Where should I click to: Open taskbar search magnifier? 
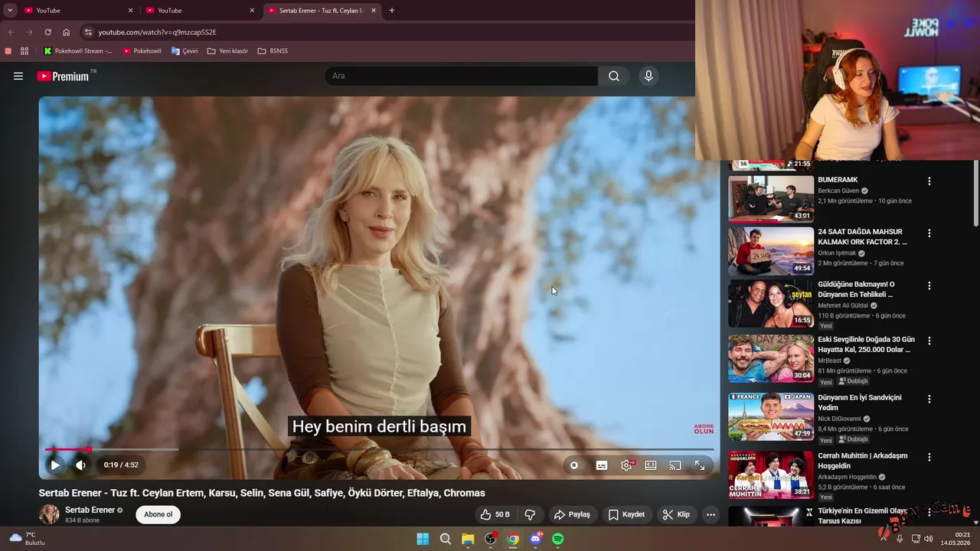[446, 539]
